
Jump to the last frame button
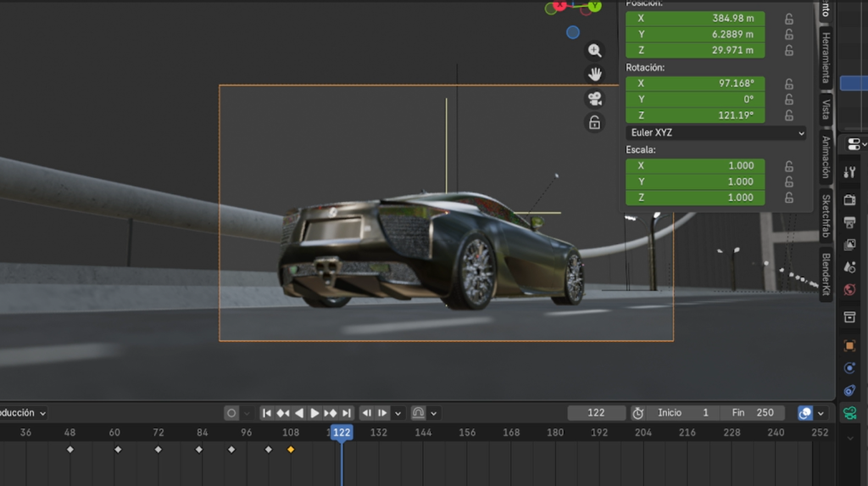[347, 413]
